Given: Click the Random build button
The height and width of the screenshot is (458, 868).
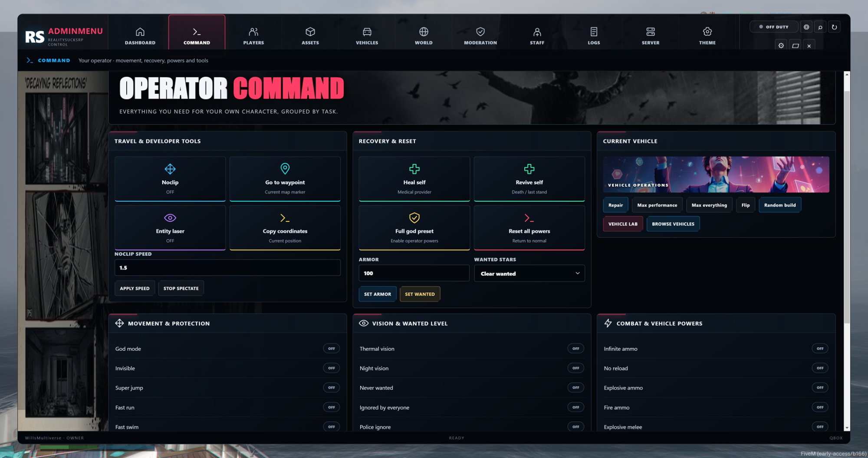Looking at the screenshot, I should (x=780, y=205).
